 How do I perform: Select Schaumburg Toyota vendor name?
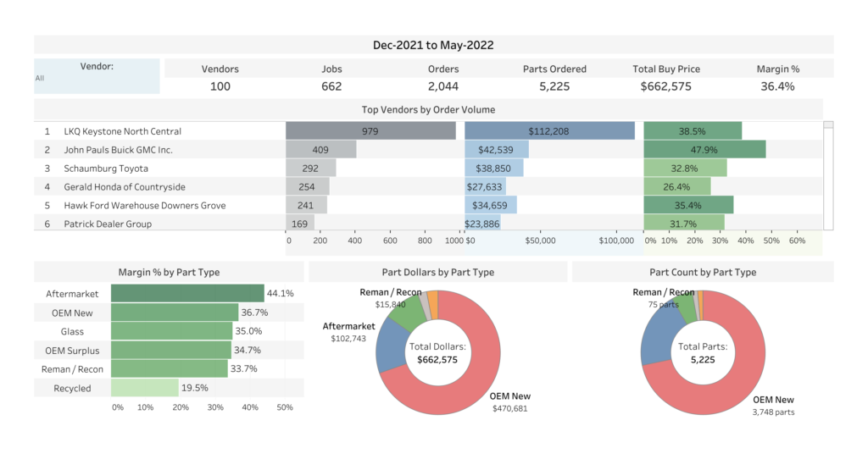[x=106, y=169]
